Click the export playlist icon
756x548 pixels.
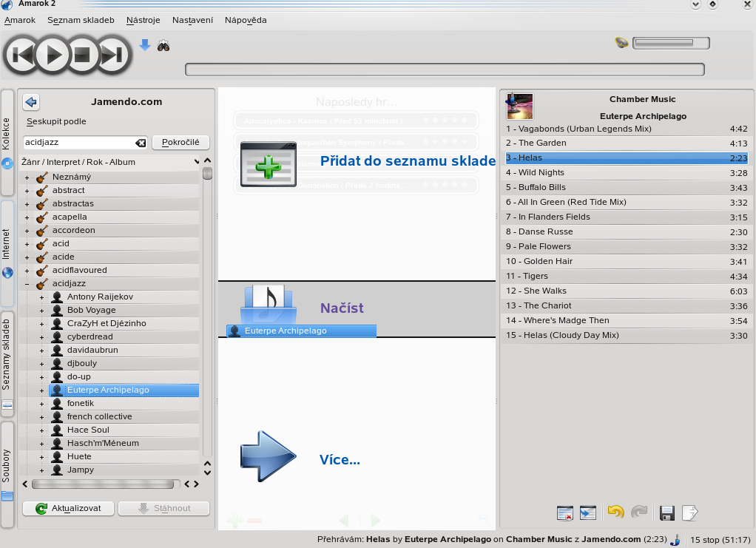689,513
